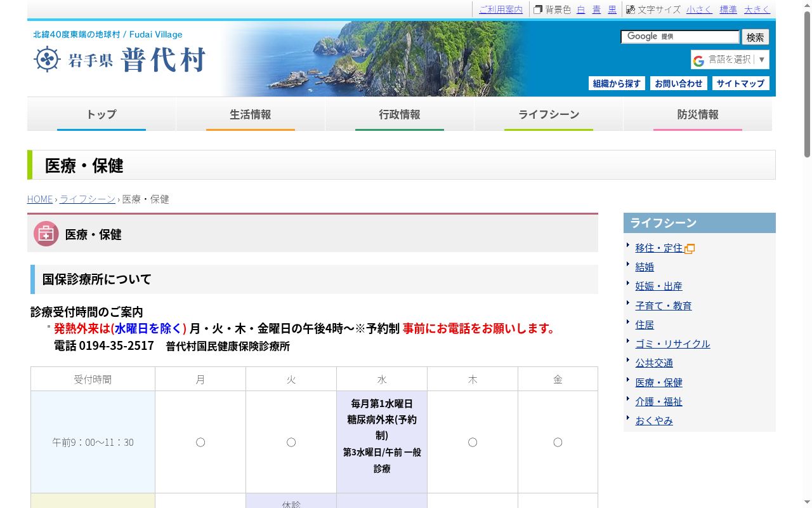
Task: Click the Google logo in language selector
Action: pyautogui.click(x=698, y=60)
